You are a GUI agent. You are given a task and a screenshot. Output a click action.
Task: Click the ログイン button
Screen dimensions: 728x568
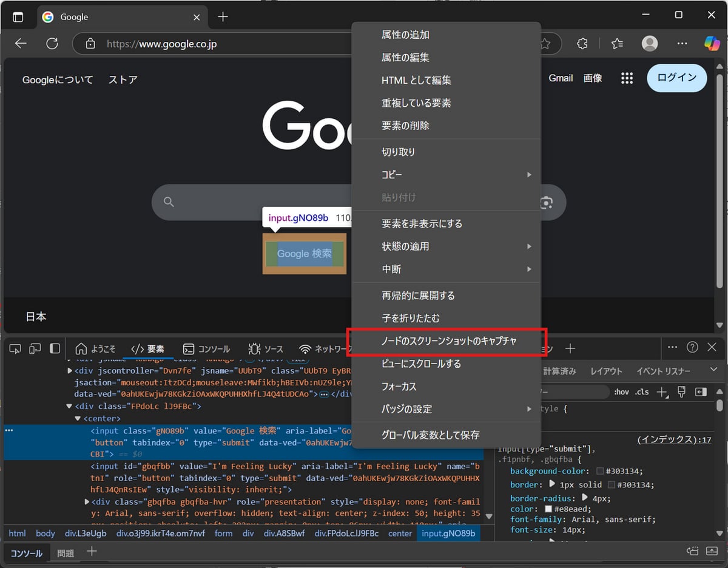677,78
